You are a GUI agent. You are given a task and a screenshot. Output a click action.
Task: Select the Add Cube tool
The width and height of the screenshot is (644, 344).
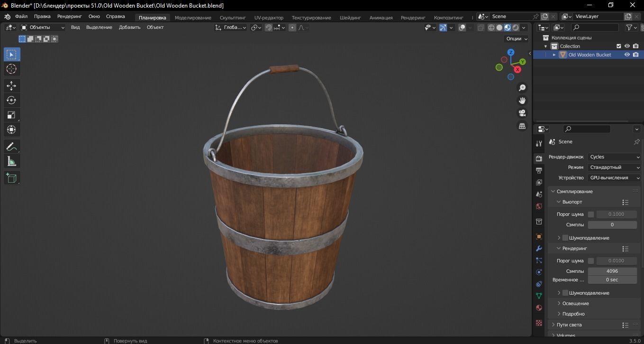(x=12, y=178)
